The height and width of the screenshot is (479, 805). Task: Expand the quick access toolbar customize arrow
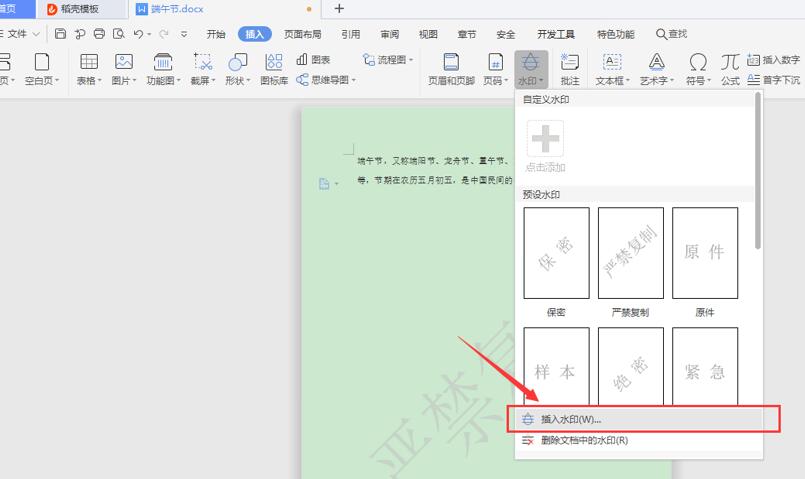coord(184,34)
